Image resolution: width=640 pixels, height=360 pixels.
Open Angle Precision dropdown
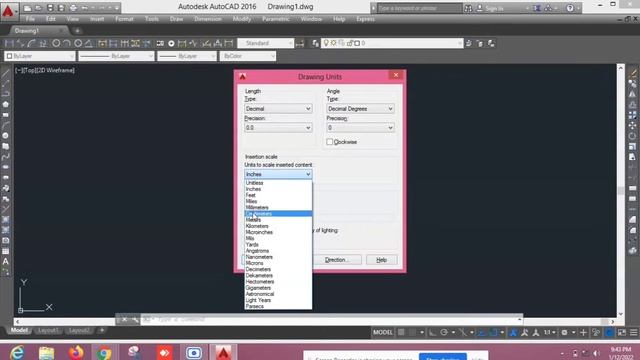coord(360,128)
